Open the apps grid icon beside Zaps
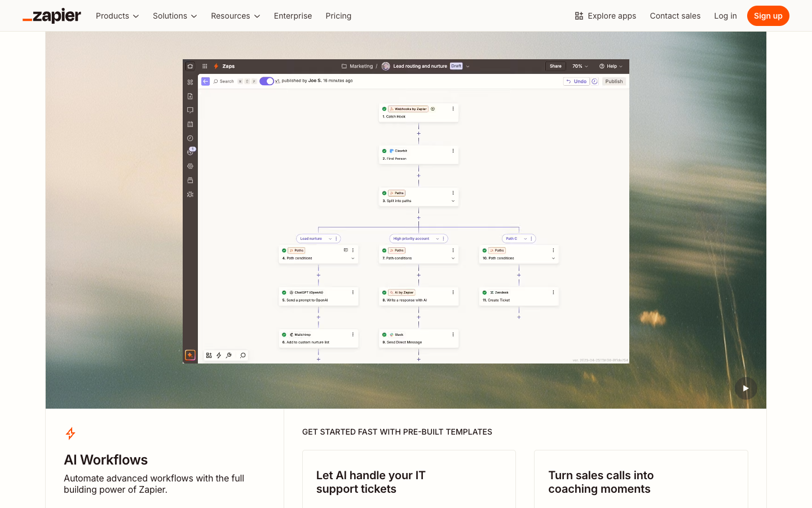Image resolution: width=812 pixels, height=508 pixels. click(x=205, y=66)
